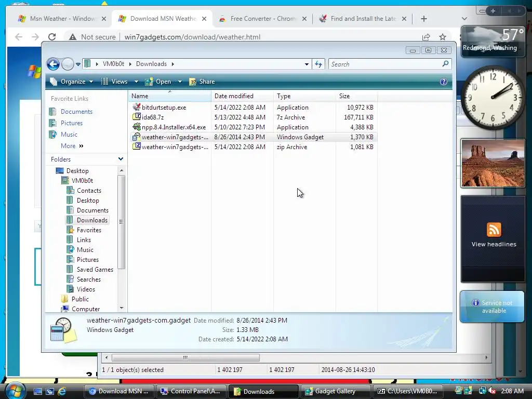Switch to Find and Install browser tab
Image resolution: width=532 pixels, height=399 pixels.
point(363,19)
